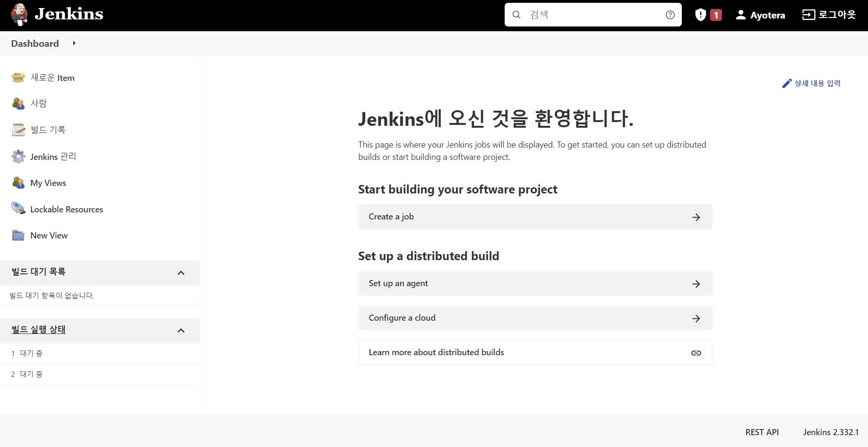Screen dimensions: 868x447
Task: Open the security warning shield icon
Action: pos(700,15)
